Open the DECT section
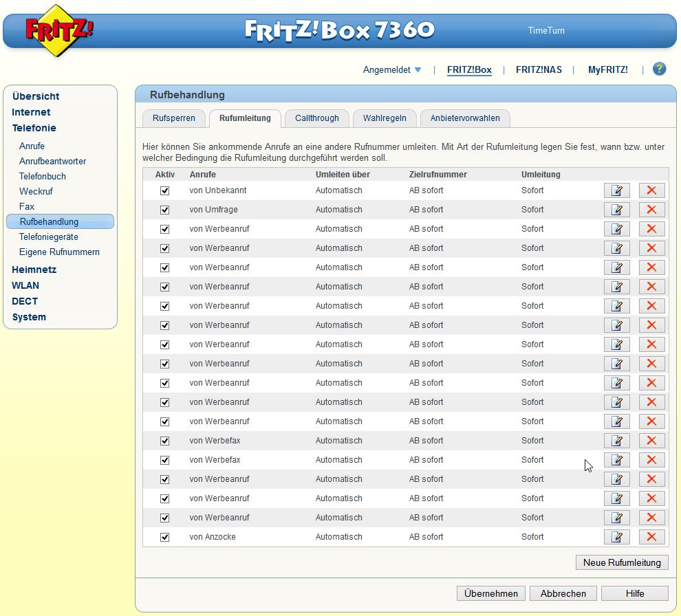 coord(25,301)
